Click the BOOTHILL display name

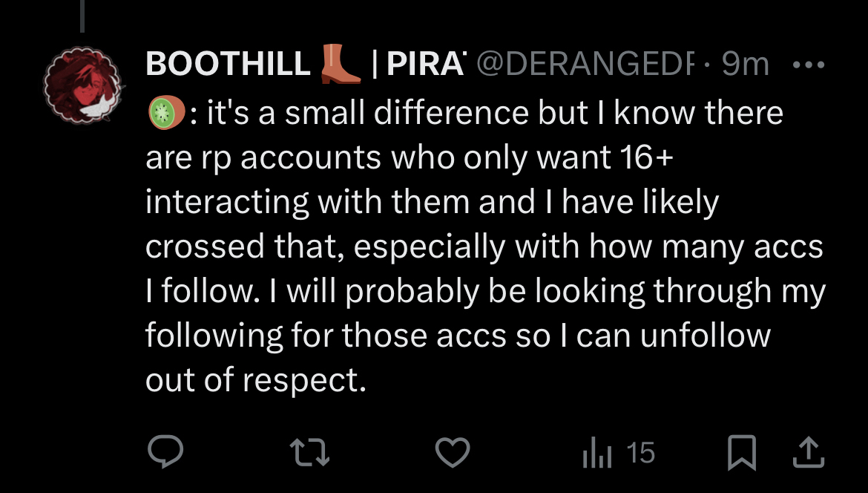point(228,65)
